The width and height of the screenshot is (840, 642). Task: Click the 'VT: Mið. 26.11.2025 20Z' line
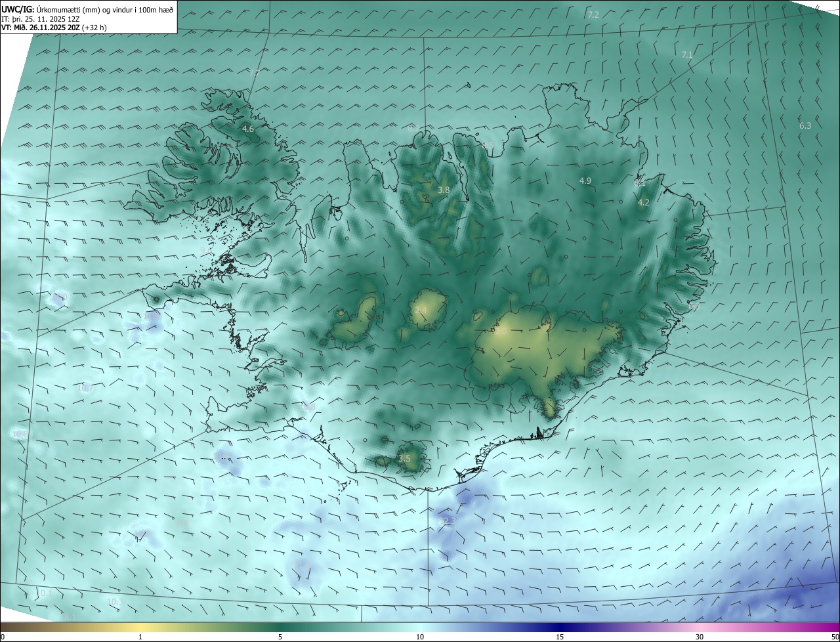pos(41,28)
